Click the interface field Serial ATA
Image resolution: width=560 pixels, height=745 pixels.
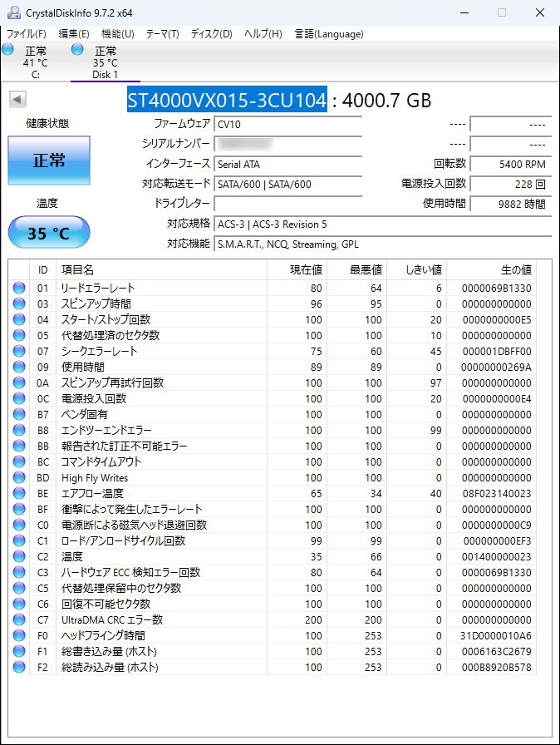pos(288,164)
